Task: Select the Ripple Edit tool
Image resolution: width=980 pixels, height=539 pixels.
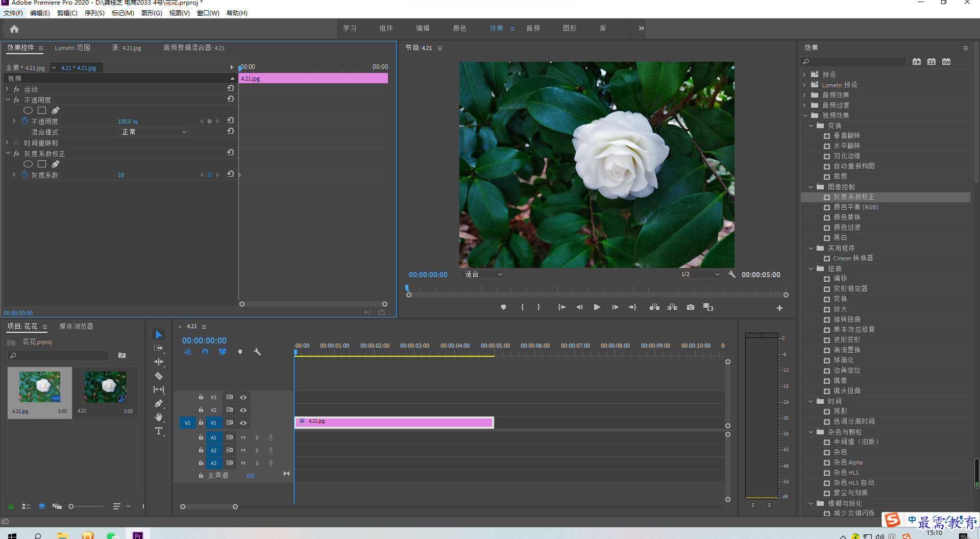Action: tap(159, 362)
